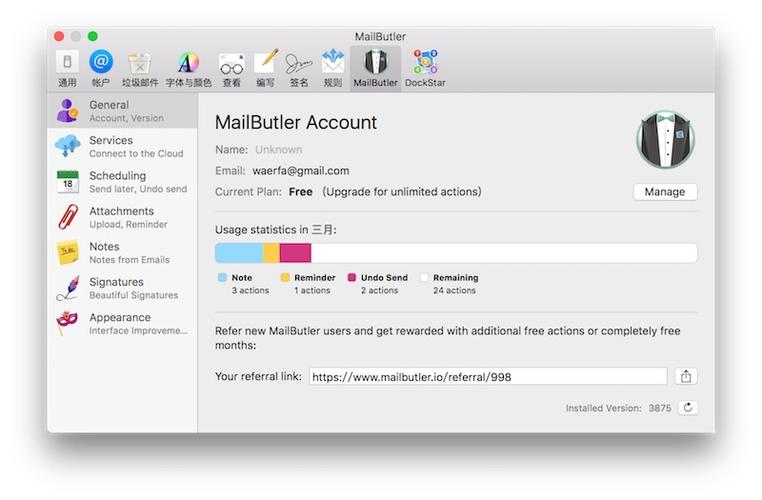Click 'Usage statistics in 三月' label
The width and height of the screenshot is (762, 500).
(x=276, y=230)
